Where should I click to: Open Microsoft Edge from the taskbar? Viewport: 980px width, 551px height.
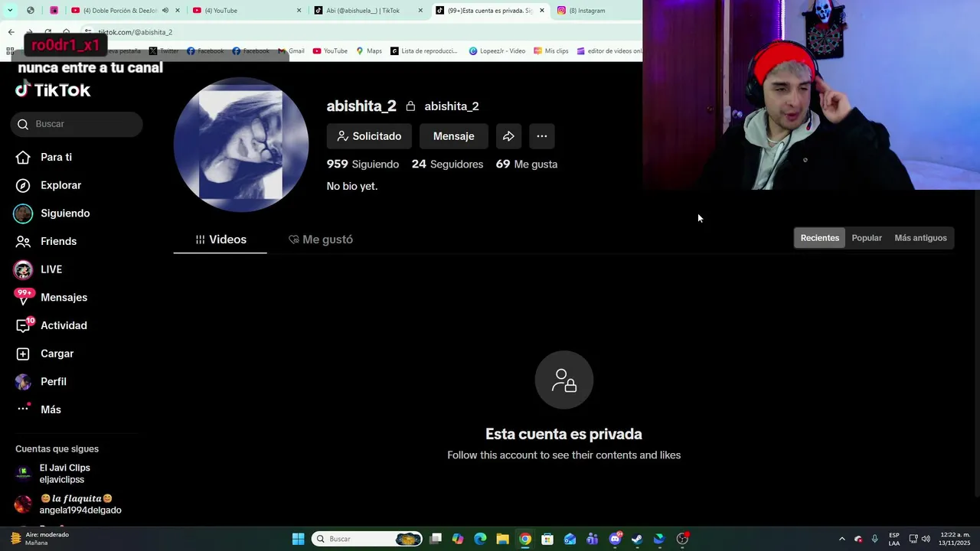coord(480,539)
